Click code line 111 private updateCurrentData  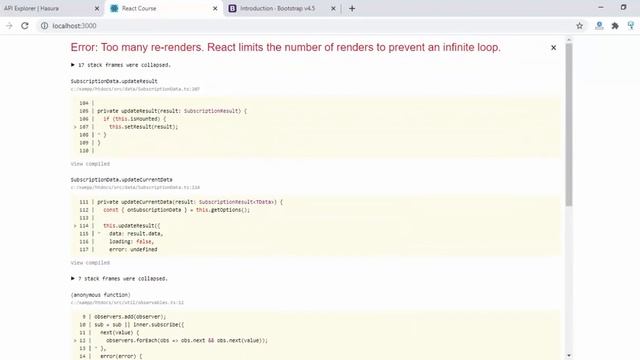tap(190, 202)
